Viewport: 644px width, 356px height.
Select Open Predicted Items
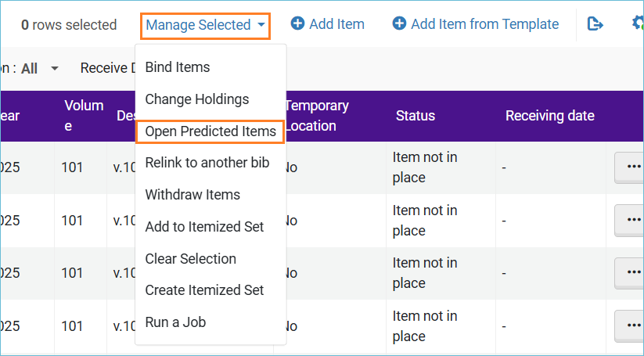pos(210,131)
